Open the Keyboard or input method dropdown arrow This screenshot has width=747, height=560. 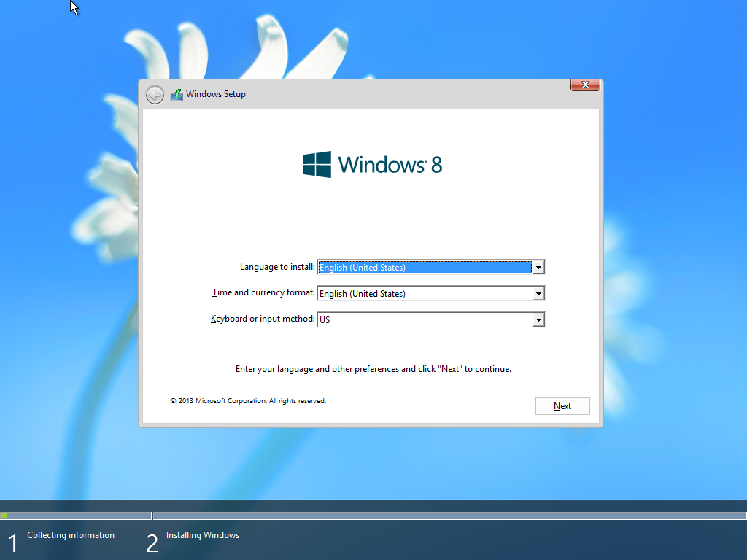coord(538,319)
